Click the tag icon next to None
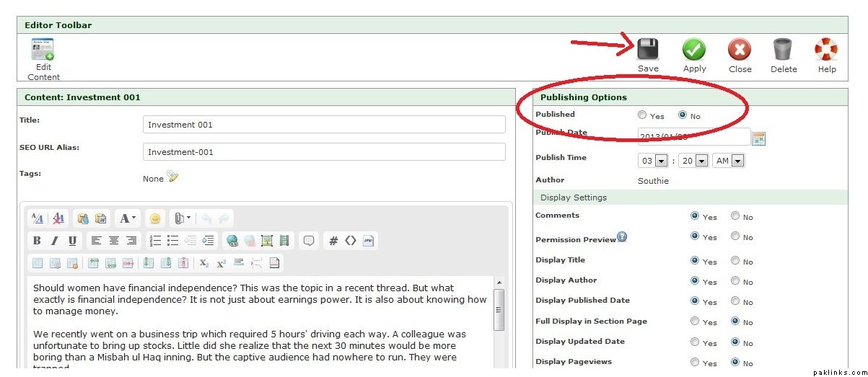Image resolution: width=868 pixels, height=377 pixels. coord(172,177)
